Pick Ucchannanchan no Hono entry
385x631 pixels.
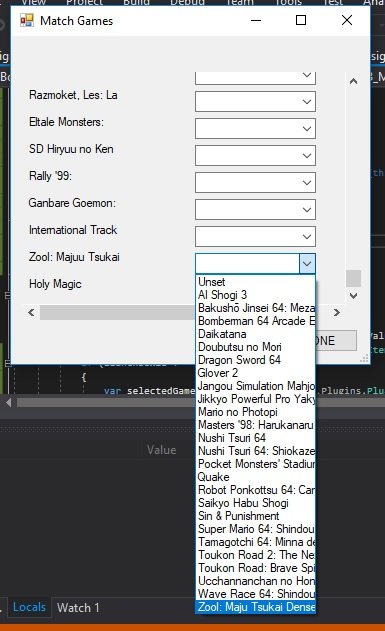click(x=255, y=581)
